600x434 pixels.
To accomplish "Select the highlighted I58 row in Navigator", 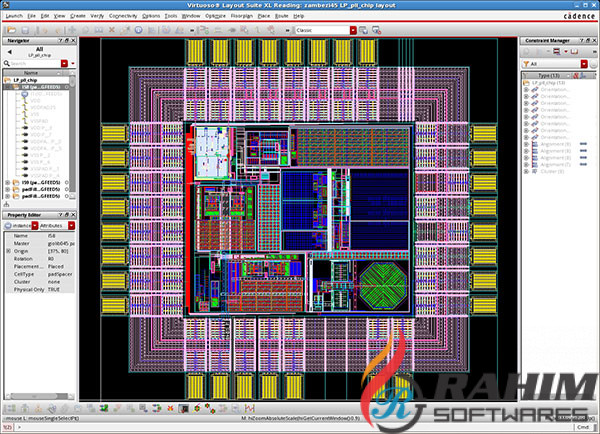I will pos(36,87).
